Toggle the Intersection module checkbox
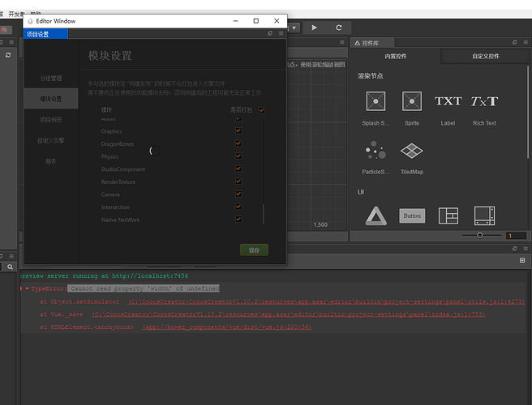The height and width of the screenshot is (405, 532). (x=238, y=207)
